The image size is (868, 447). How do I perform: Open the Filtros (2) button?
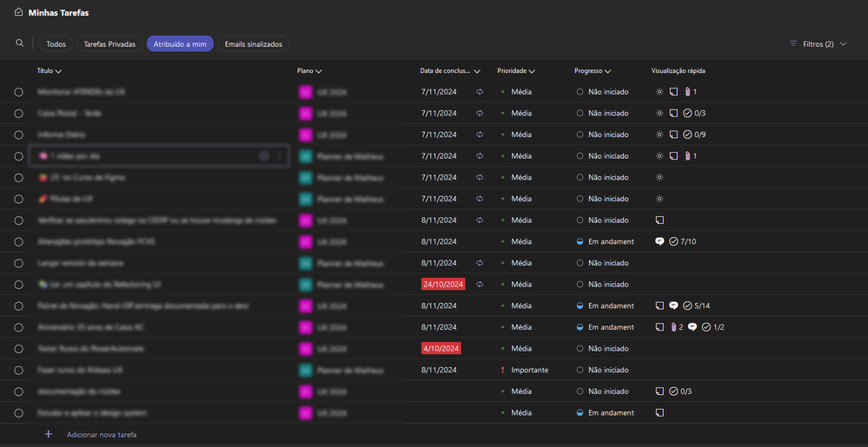coord(818,43)
